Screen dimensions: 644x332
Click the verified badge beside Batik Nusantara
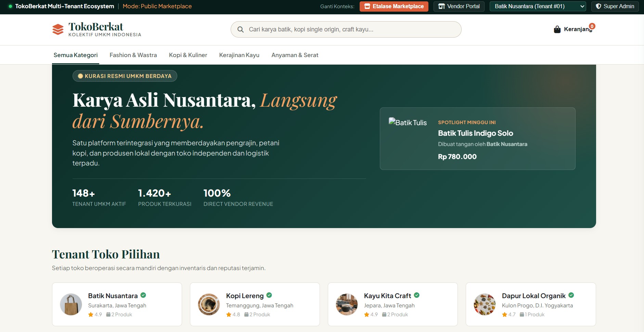(143, 295)
